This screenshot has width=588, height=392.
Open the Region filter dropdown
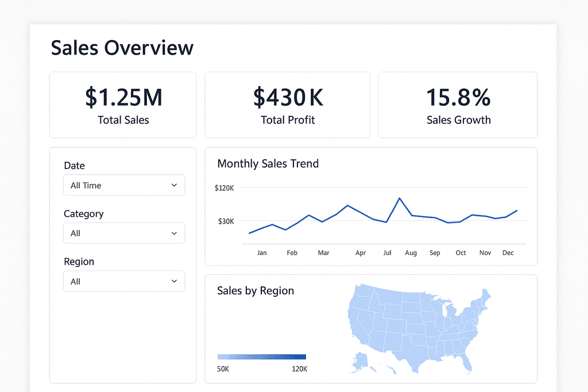pos(124,281)
